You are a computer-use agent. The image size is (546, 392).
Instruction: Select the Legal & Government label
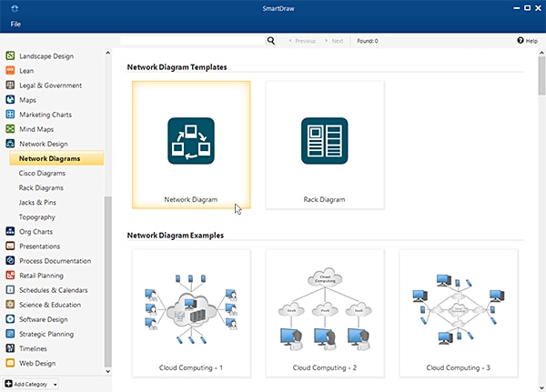[50, 85]
